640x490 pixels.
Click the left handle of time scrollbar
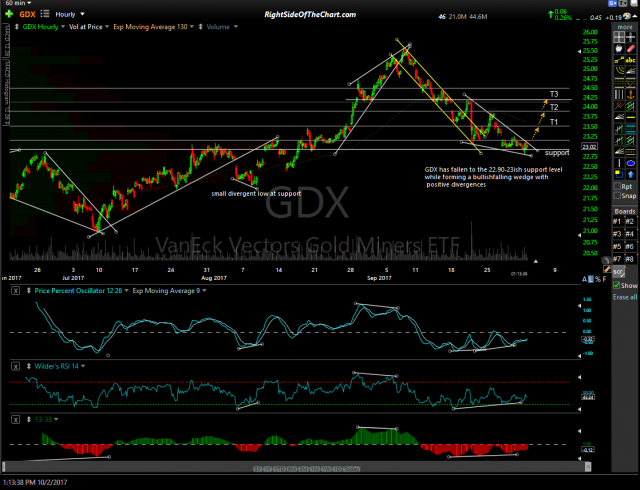[4, 466]
